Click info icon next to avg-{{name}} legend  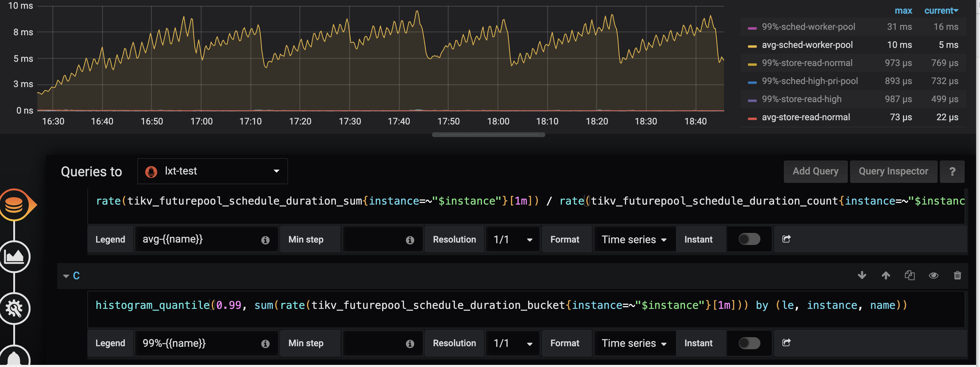coord(265,240)
